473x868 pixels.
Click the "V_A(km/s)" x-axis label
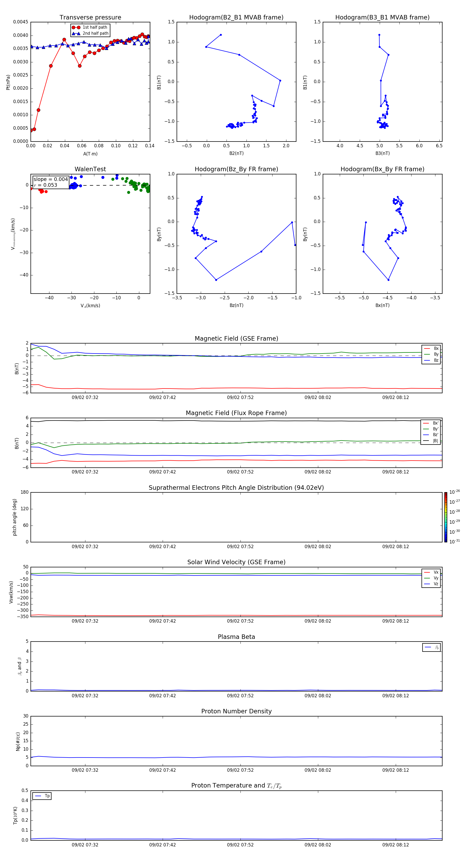point(90,306)
